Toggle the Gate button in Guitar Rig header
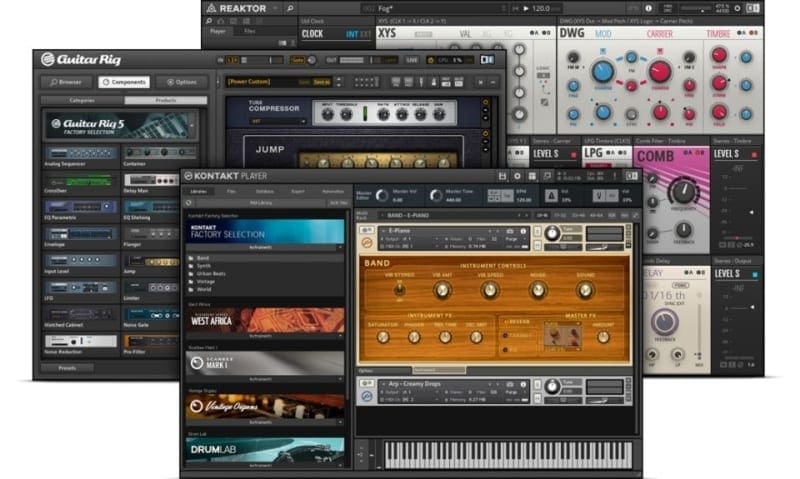 (297, 60)
